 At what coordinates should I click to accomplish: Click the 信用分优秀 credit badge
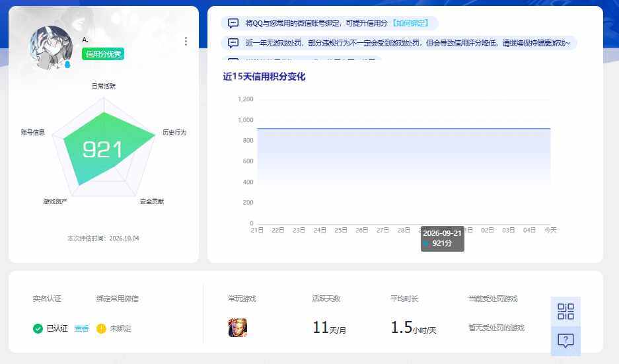pyautogui.click(x=103, y=54)
